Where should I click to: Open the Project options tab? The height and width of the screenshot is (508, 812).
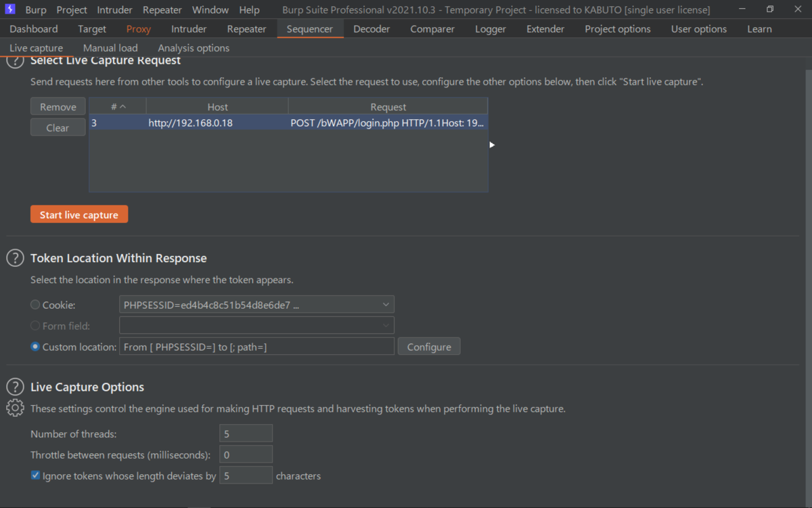pos(618,29)
